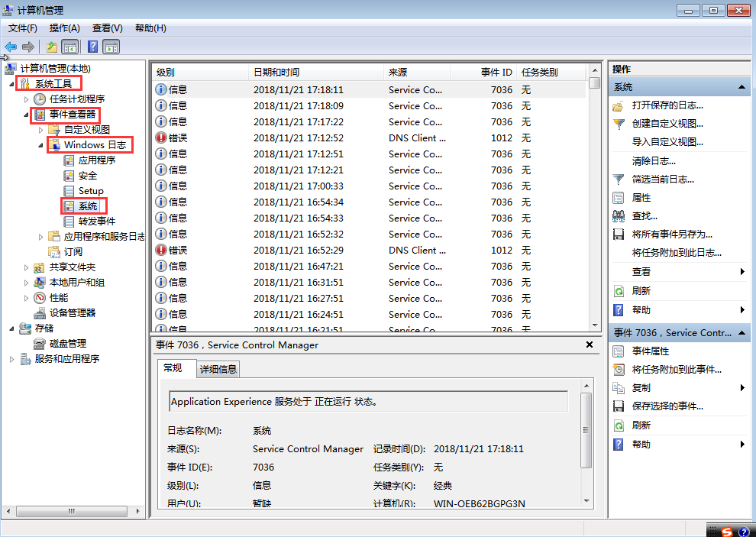Open the 查看(V) menu

(108, 28)
